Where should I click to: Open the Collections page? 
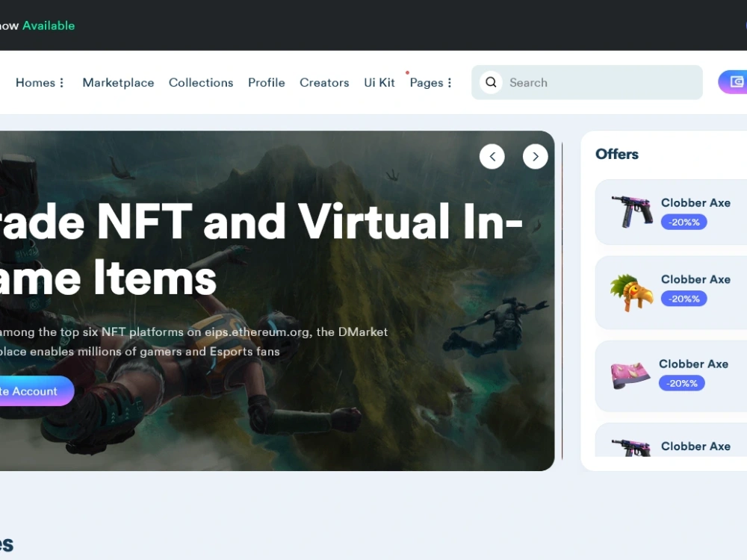point(201,83)
